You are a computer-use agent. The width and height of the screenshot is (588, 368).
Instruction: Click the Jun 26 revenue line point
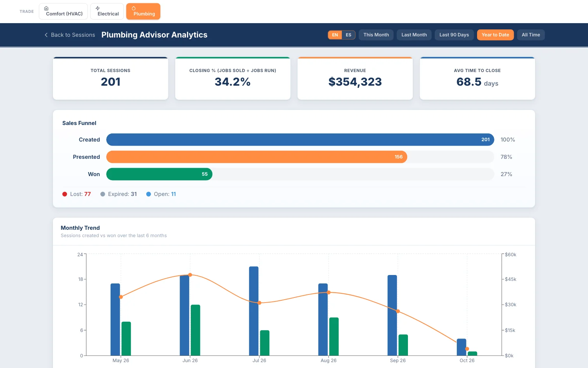190,275
